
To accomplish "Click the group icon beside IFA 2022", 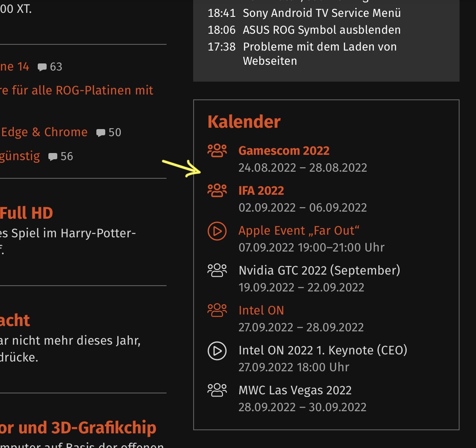I will coord(217,190).
